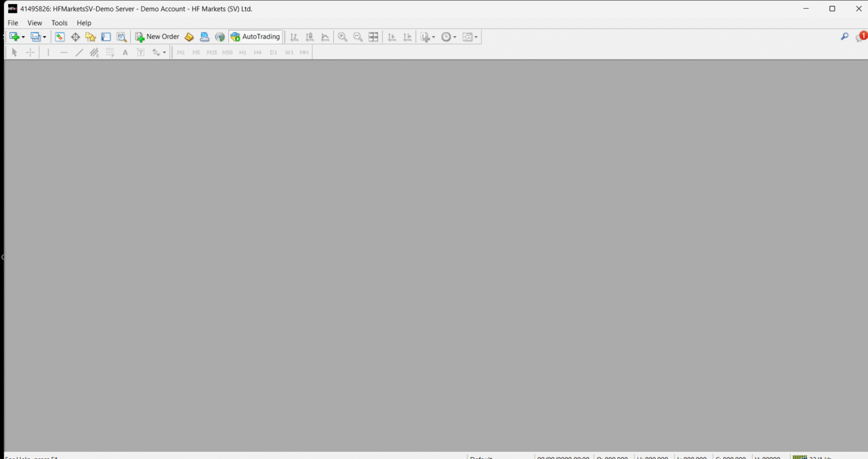Tile chart windows using the grid icon
The width and height of the screenshot is (868, 459).
[373, 37]
